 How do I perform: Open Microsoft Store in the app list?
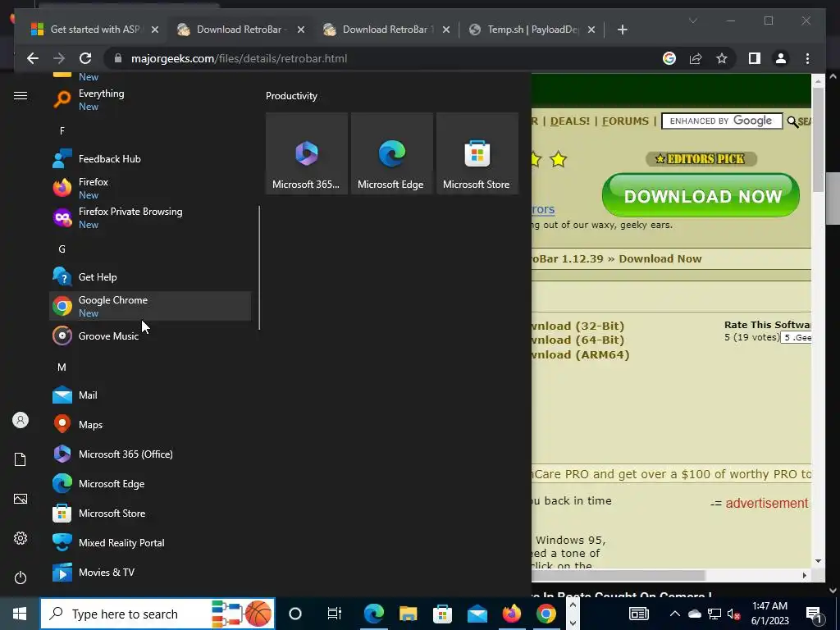(x=150, y=514)
